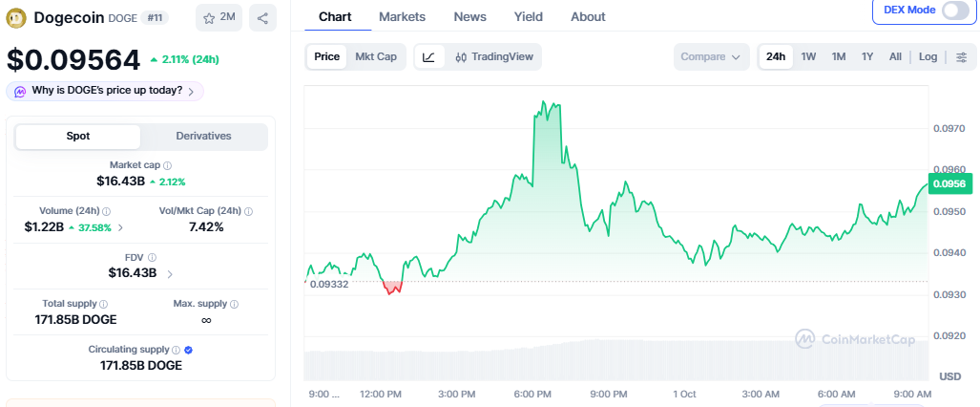Click the USD currency label
The height and width of the screenshot is (407, 980).
click(950, 376)
